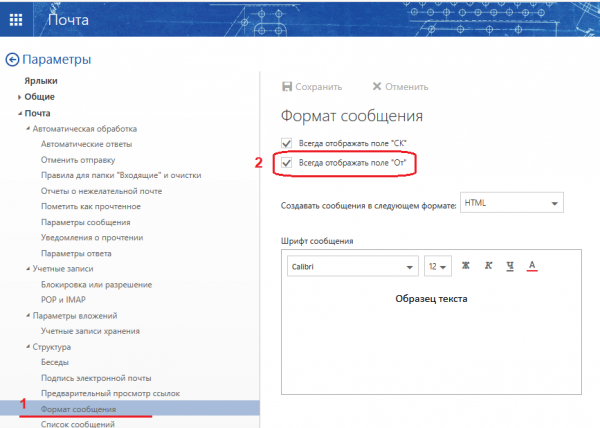Click the Сохранить button label
The image size is (600, 428).
click(318, 87)
